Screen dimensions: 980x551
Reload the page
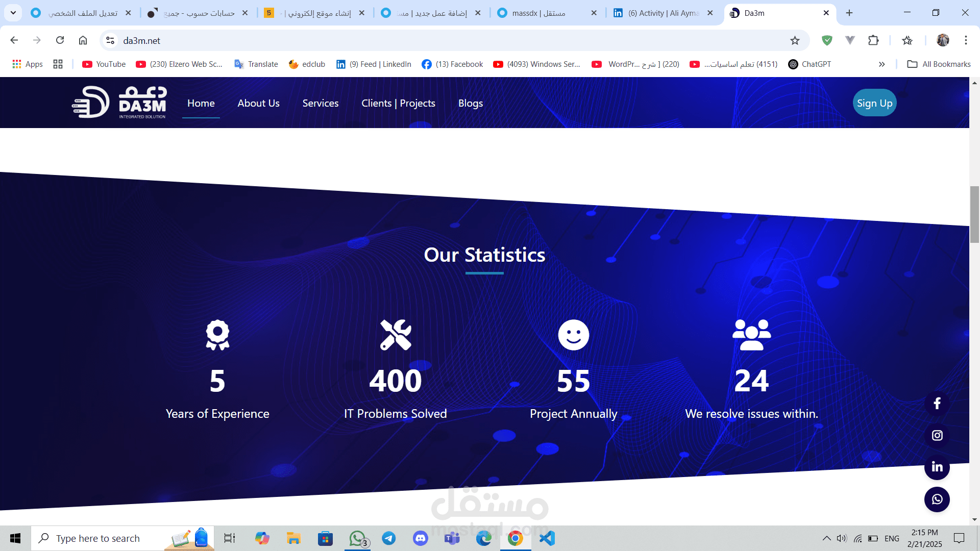pyautogui.click(x=60, y=40)
